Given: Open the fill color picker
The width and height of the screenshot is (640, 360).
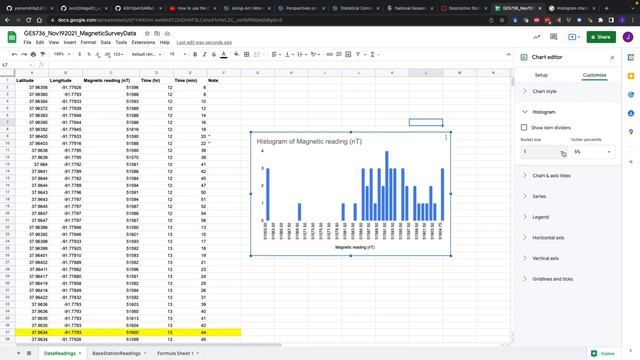Looking at the screenshot, I should click(x=236, y=54).
